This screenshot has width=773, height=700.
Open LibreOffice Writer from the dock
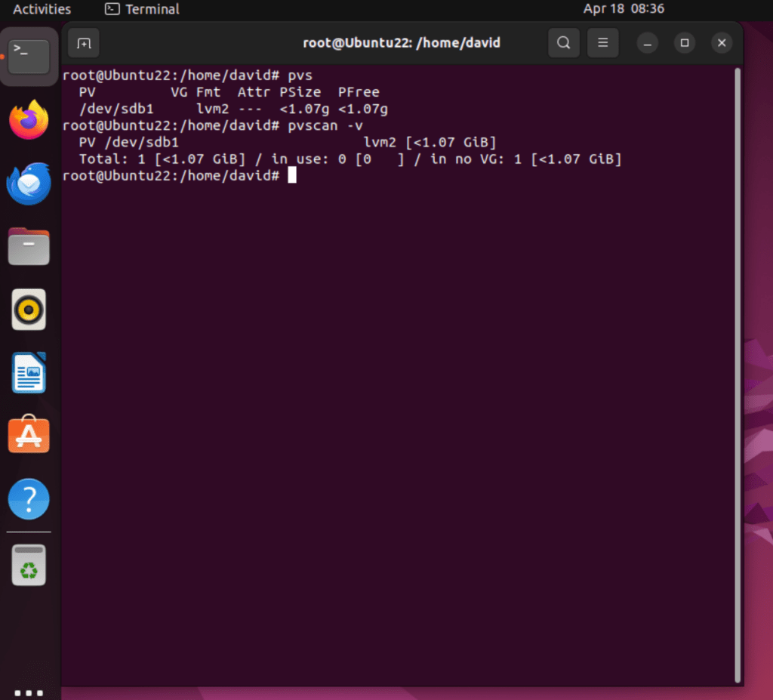pos(29,372)
